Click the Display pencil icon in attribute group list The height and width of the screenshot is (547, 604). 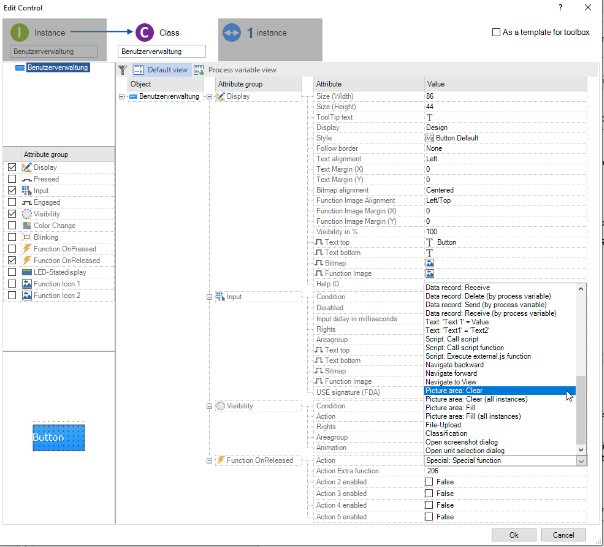27,168
